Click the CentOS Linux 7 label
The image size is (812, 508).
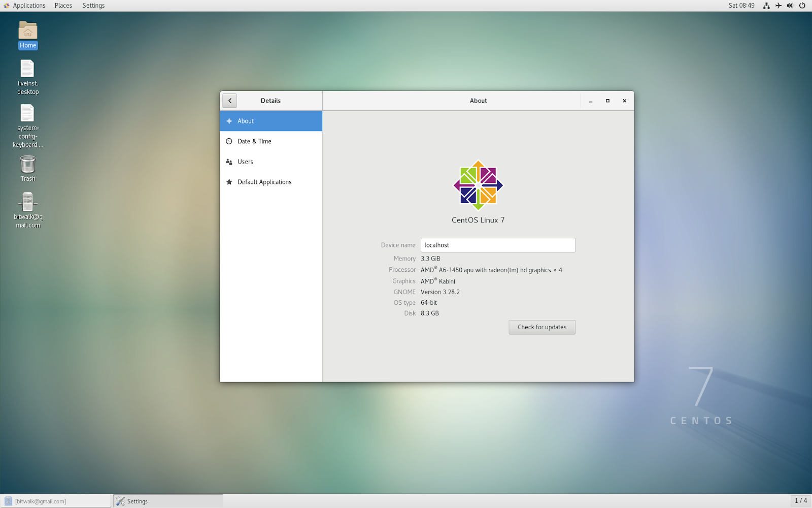click(478, 220)
